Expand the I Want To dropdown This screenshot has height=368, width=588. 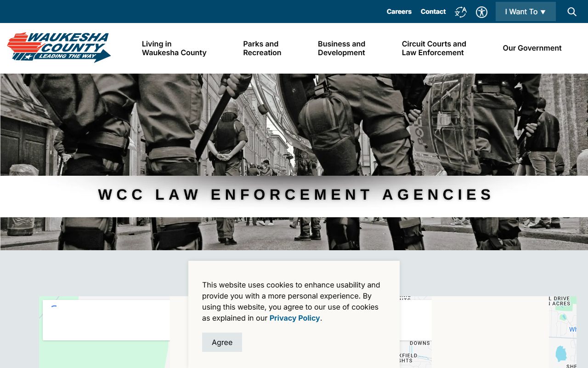point(526,11)
